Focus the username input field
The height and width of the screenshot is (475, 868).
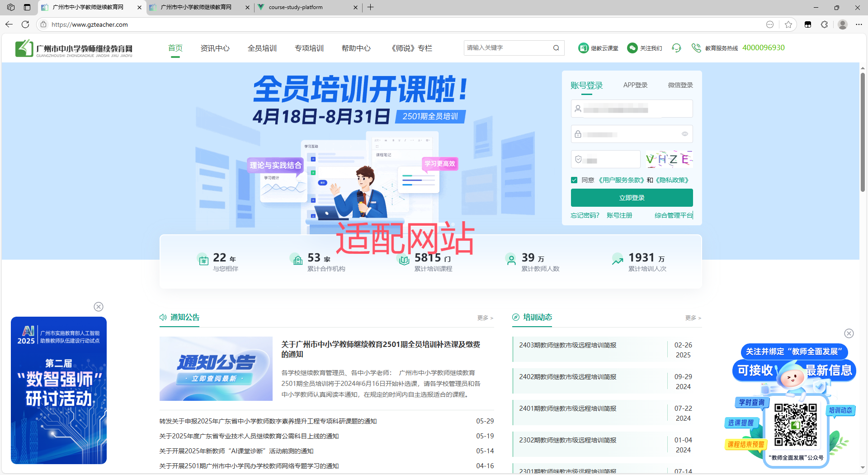coord(632,109)
